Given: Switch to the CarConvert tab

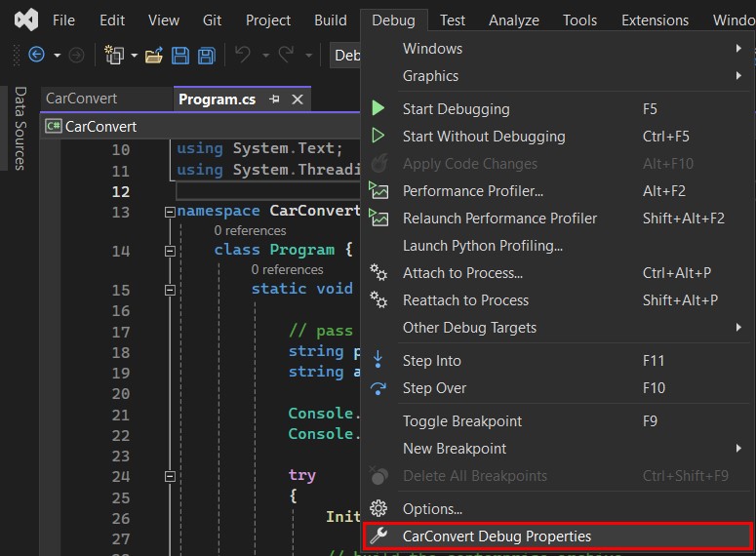Looking at the screenshot, I should (82, 99).
